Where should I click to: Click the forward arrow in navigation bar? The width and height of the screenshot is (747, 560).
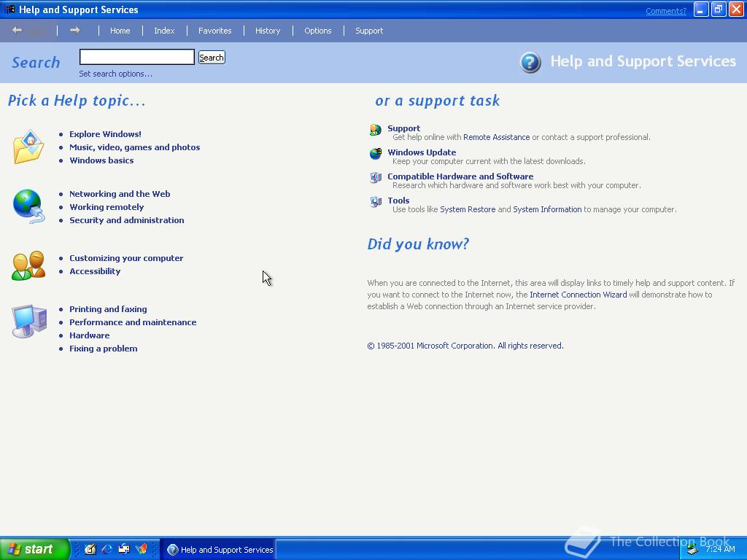(x=75, y=31)
